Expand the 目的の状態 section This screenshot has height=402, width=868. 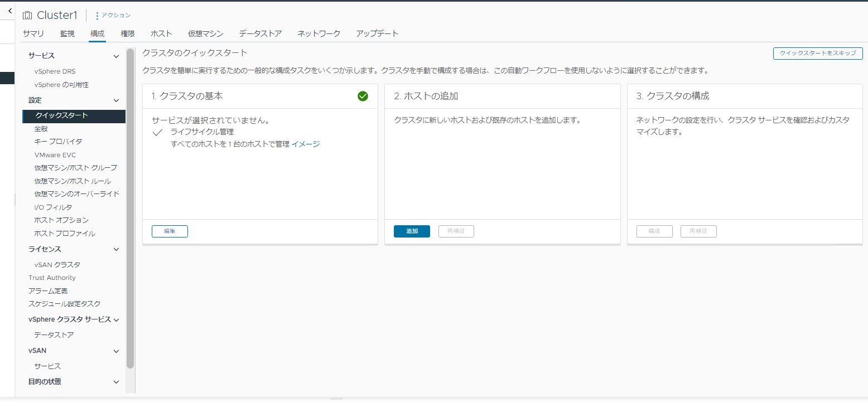coord(116,381)
